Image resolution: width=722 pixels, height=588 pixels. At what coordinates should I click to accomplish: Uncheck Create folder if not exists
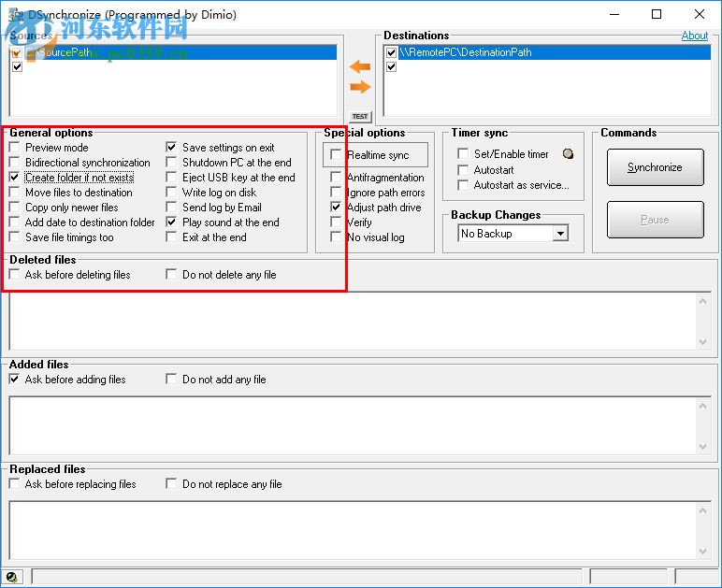coord(15,177)
